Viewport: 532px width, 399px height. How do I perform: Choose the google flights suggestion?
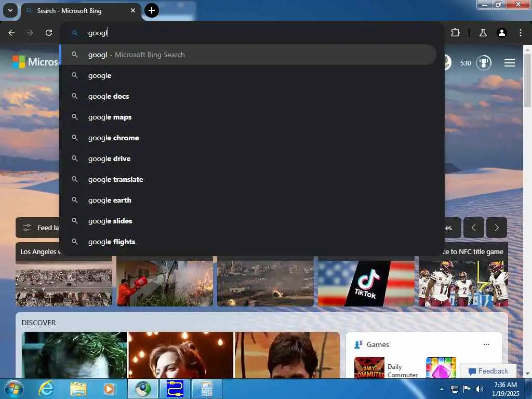click(248, 242)
